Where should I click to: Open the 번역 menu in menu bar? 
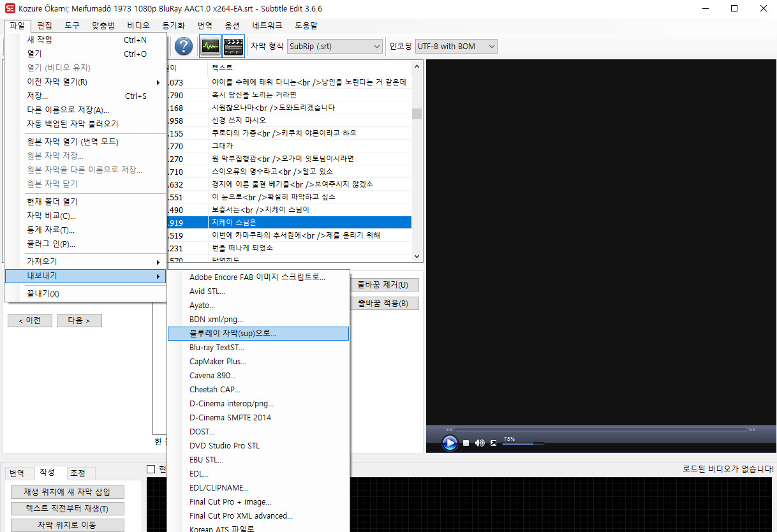[205, 26]
